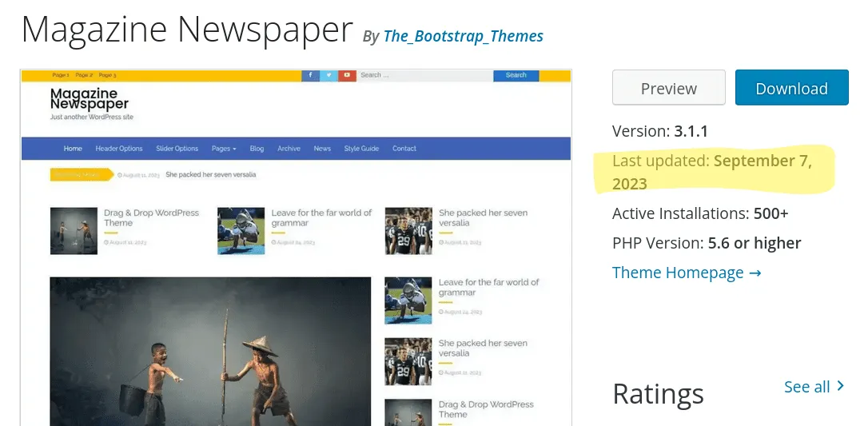
Task: Select News in preview navigation bar
Action: (322, 149)
